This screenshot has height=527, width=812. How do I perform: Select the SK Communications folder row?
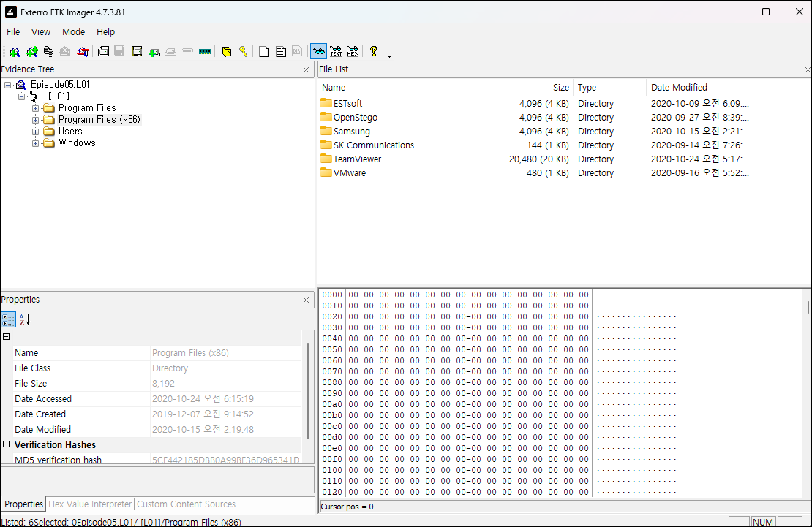536,145
